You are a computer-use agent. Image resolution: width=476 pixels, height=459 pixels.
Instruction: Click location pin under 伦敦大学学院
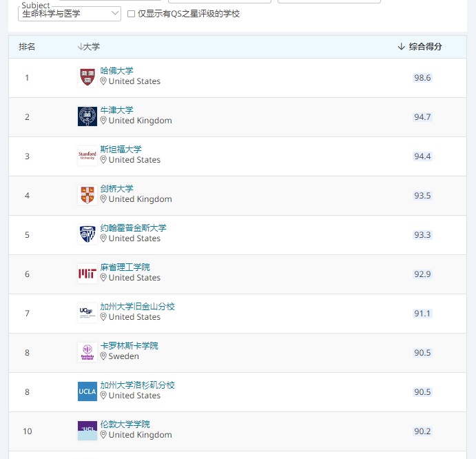pyautogui.click(x=103, y=435)
